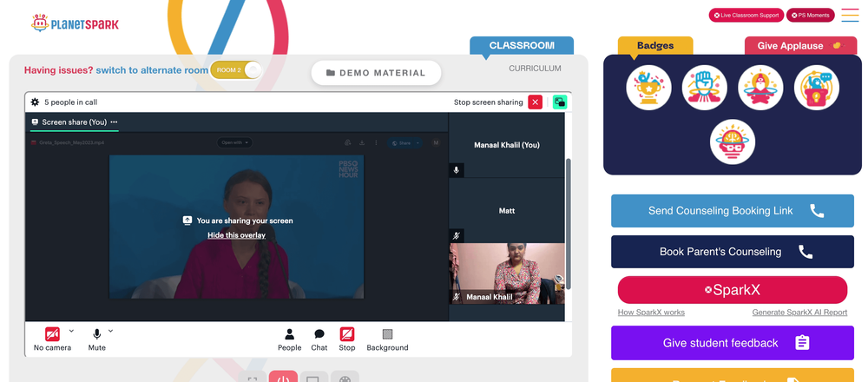Click microphone icon on Manaal Khalil (You) tile

(x=457, y=170)
